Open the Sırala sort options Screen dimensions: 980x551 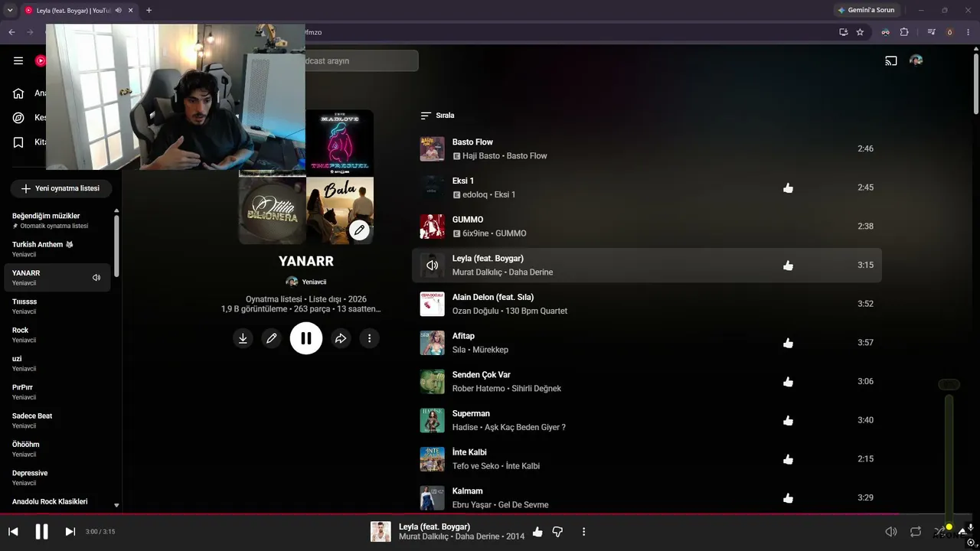[x=438, y=116]
